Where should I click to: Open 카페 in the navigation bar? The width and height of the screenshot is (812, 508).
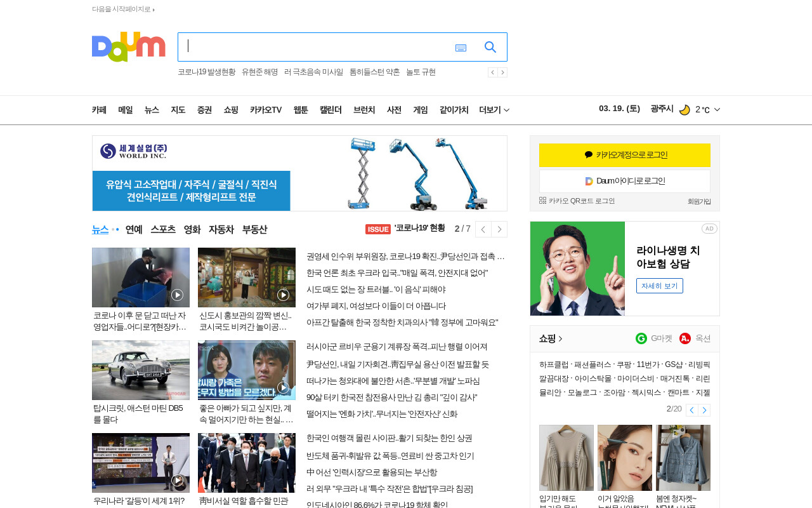point(99,110)
